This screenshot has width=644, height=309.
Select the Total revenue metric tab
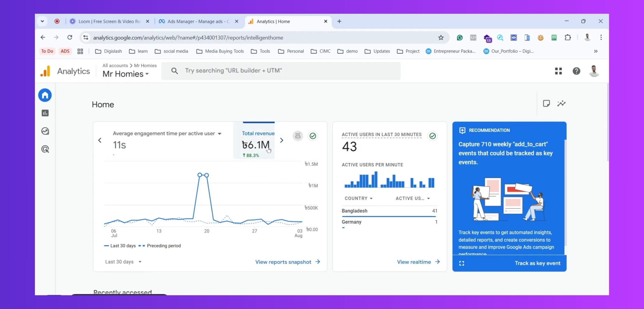(x=258, y=140)
